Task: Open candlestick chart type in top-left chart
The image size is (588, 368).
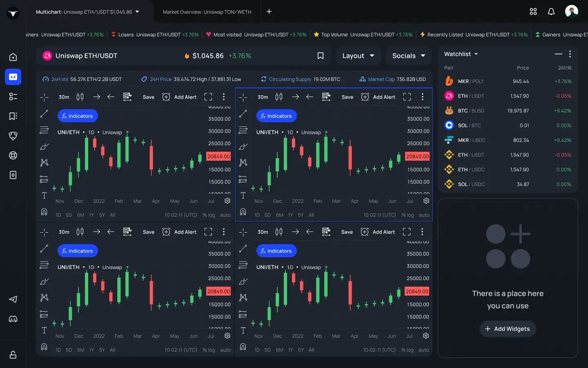Action: click(x=80, y=97)
